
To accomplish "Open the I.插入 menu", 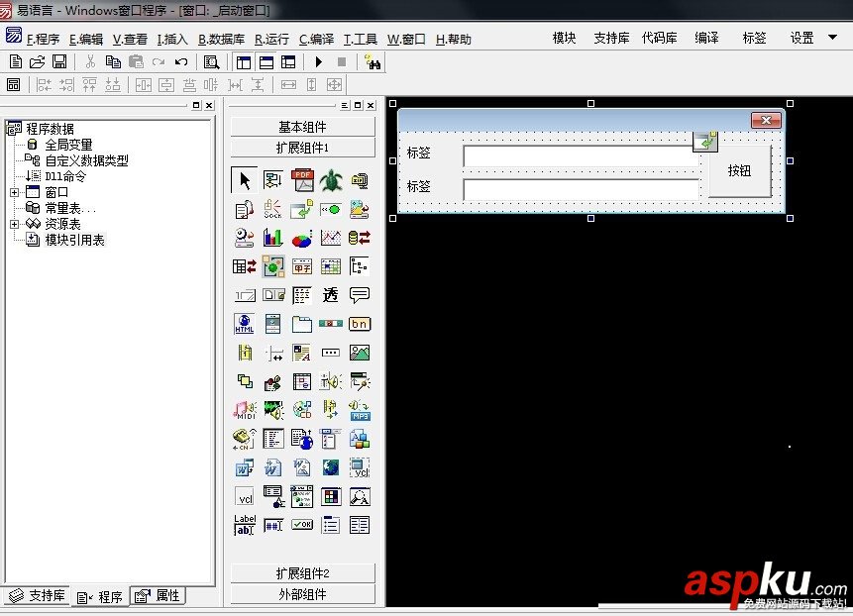I will tap(172, 40).
